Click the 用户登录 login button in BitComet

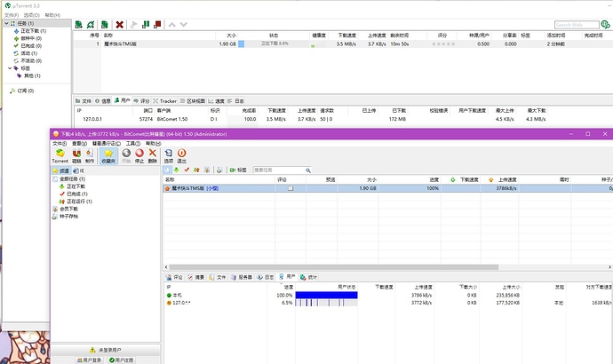point(89,360)
